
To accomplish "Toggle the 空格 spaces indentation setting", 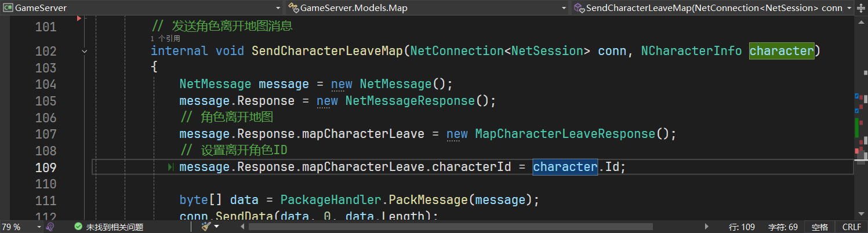I will (819, 227).
